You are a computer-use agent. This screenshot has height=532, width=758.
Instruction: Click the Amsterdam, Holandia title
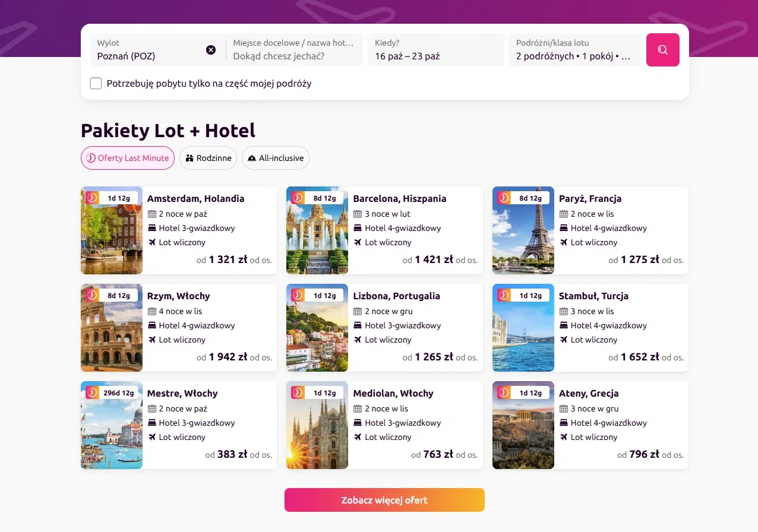tap(196, 198)
